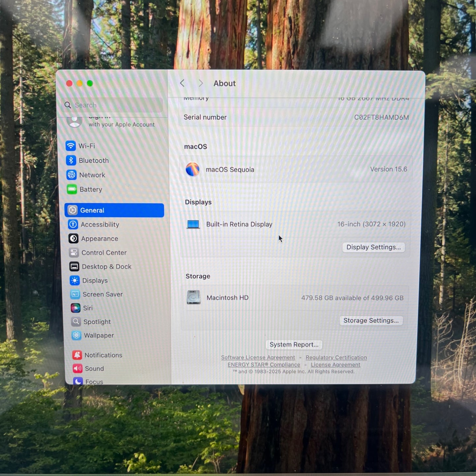Click the Built-in Retina Display laptop icon
The image size is (476, 476).
coord(193,224)
